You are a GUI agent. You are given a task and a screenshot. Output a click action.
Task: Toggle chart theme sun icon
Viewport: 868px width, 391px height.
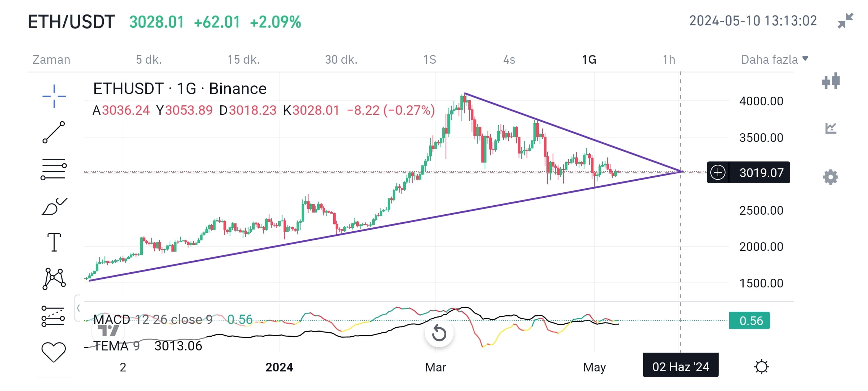[x=762, y=367]
